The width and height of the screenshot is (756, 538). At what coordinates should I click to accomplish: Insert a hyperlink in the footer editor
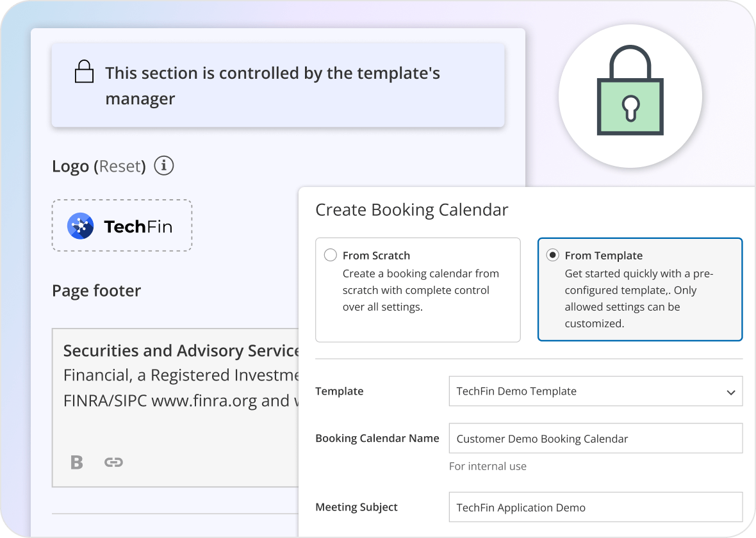114,462
